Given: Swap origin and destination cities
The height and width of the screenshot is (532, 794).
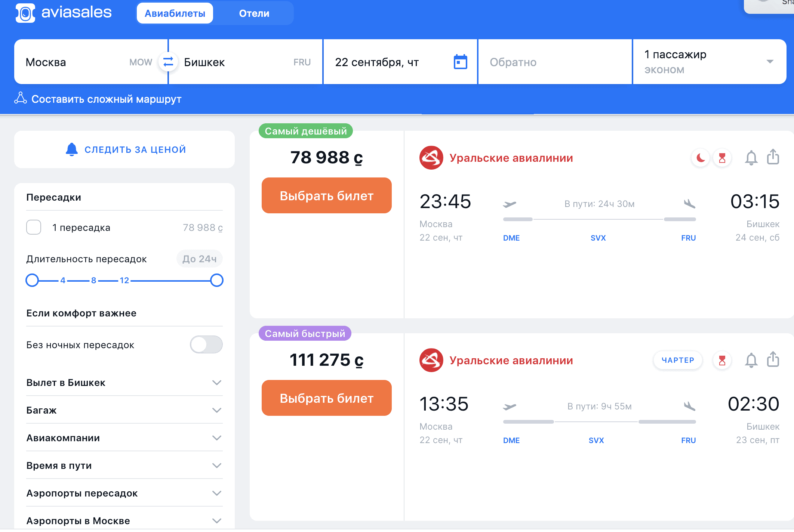Looking at the screenshot, I should (168, 62).
